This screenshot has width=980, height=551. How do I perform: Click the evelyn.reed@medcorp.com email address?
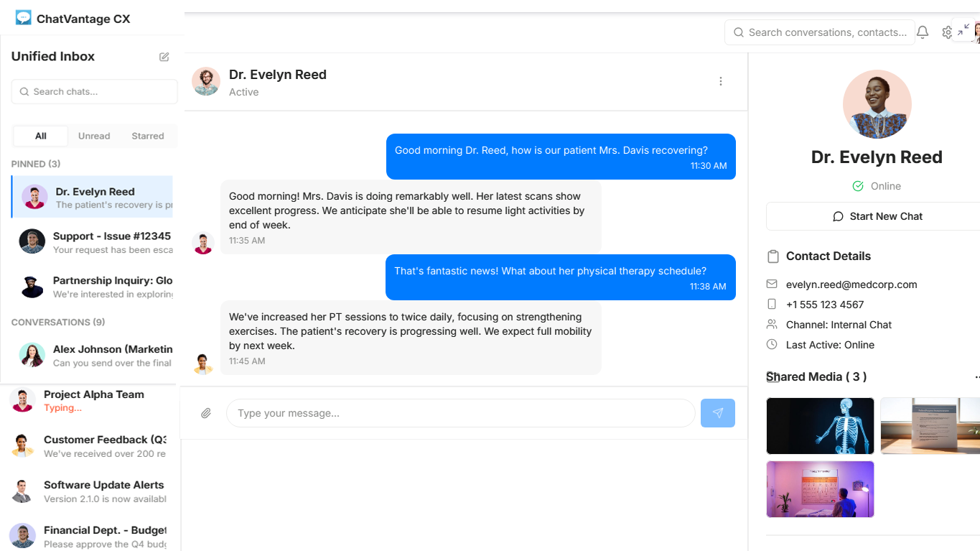tap(851, 284)
